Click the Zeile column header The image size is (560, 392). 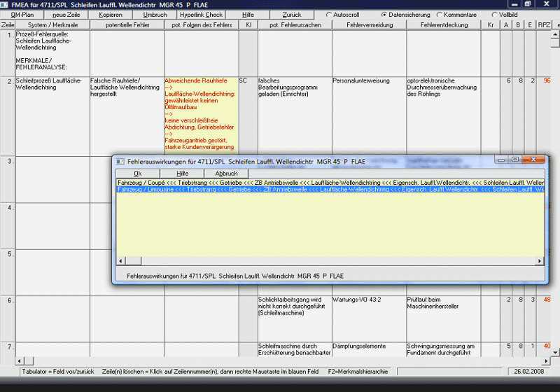point(8,24)
